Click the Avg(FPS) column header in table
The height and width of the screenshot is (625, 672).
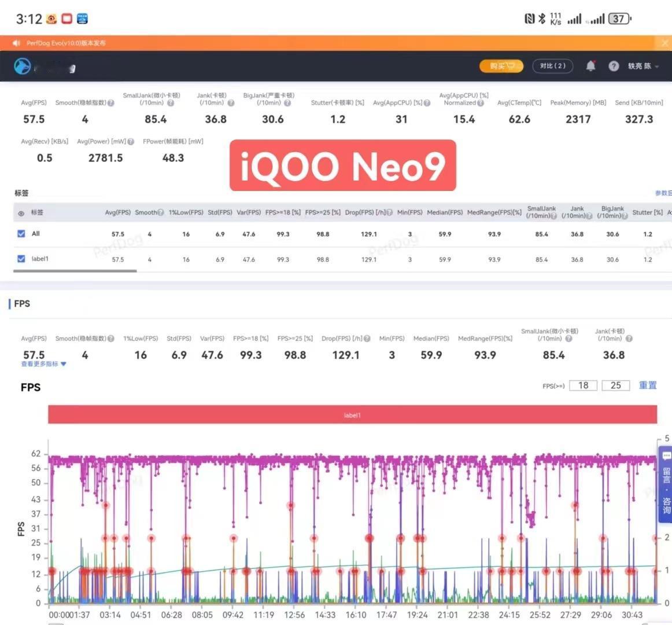(118, 212)
